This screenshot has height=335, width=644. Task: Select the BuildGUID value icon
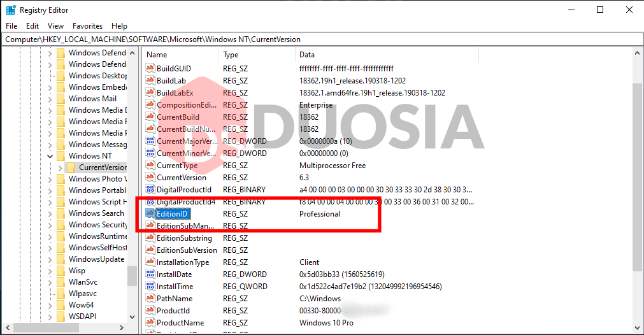click(150, 68)
